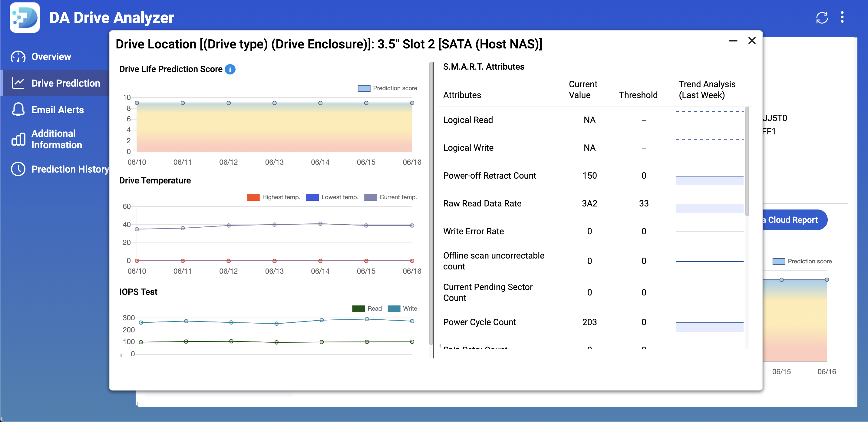
Task: Select the Overview gauge icon in sidebar
Action: [18, 57]
